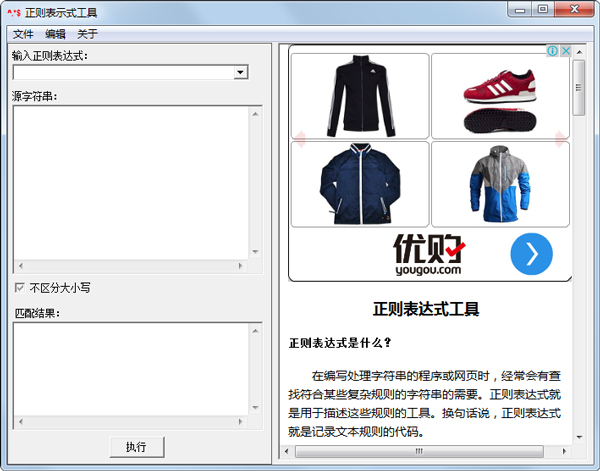Click inside the 源字符串 text area
This screenshot has height=471, width=600.
pyautogui.click(x=131, y=183)
